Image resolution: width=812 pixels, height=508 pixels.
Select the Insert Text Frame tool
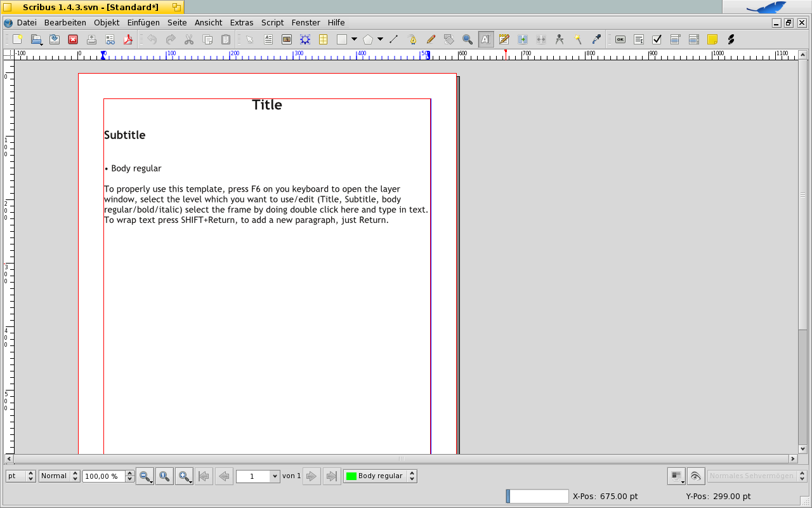click(x=268, y=39)
